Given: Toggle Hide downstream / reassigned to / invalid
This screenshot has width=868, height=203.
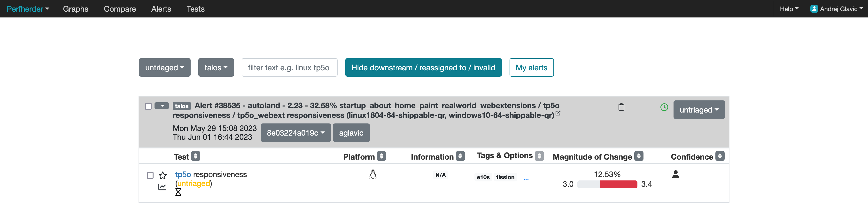Looking at the screenshot, I should tap(423, 67).
